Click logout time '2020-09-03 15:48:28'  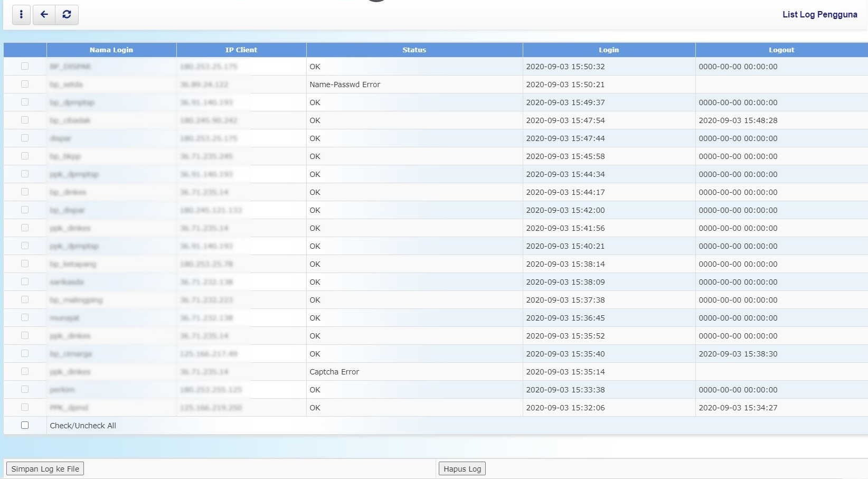(738, 120)
